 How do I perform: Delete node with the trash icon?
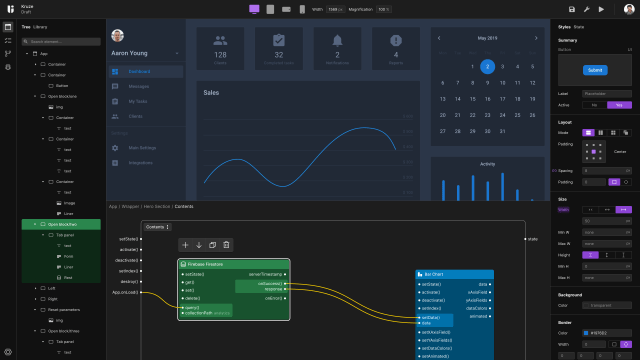[x=226, y=245]
